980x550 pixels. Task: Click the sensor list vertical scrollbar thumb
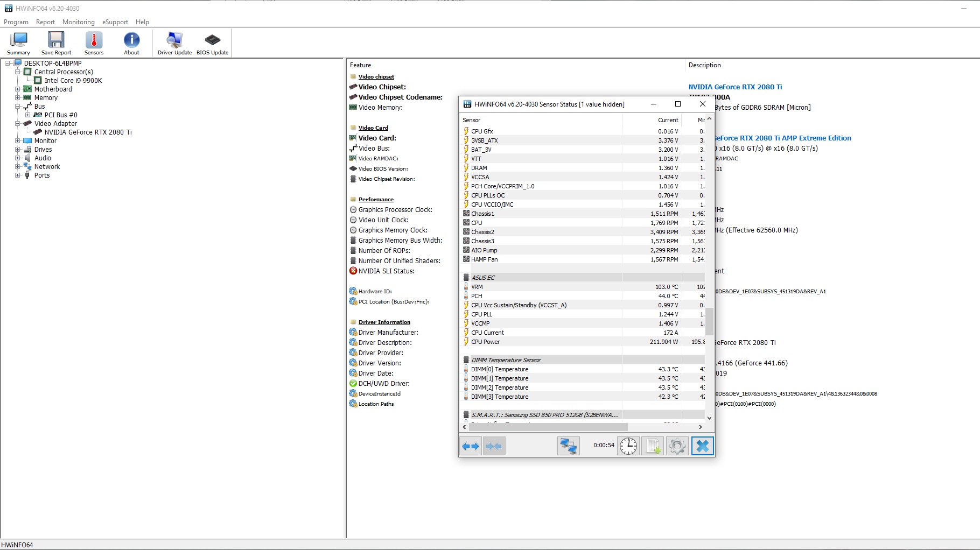(x=709, y=321)
